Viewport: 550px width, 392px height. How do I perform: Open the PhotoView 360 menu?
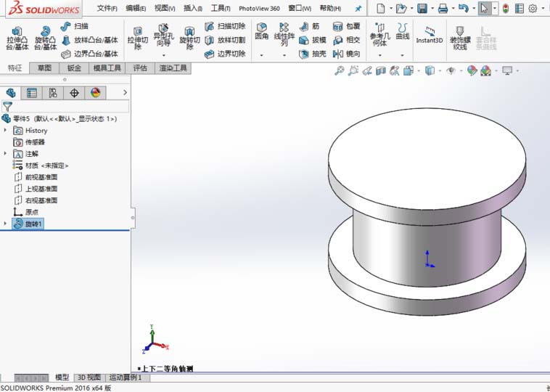click(x=259, y=9)
